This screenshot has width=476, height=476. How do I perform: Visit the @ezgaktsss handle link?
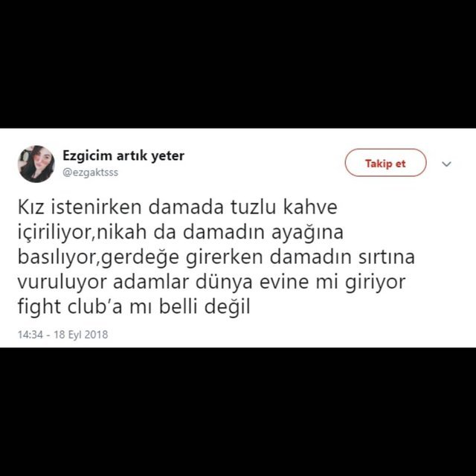(90, 173)
